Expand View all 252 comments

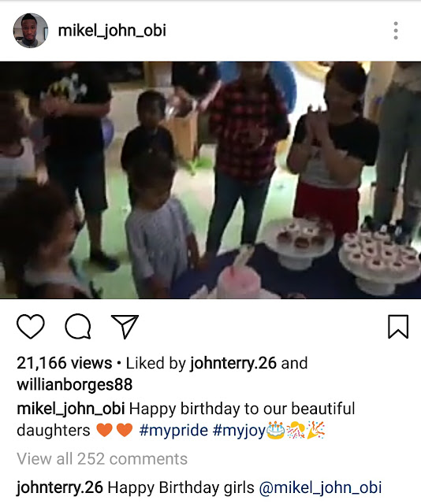(102, 458)
